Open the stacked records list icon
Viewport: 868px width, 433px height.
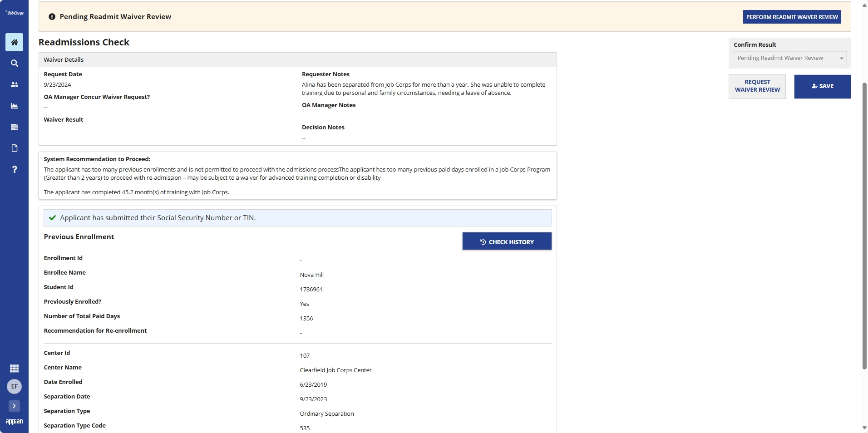tap(15, 127)
